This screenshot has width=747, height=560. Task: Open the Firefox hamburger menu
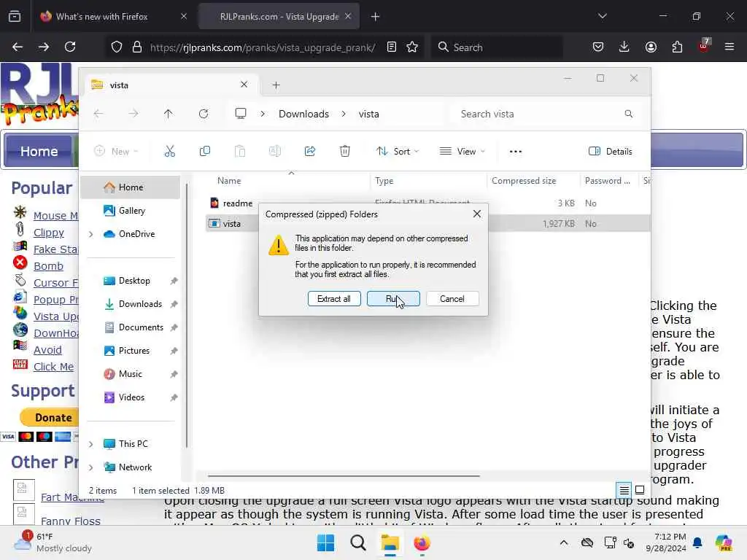click(729, 47)
